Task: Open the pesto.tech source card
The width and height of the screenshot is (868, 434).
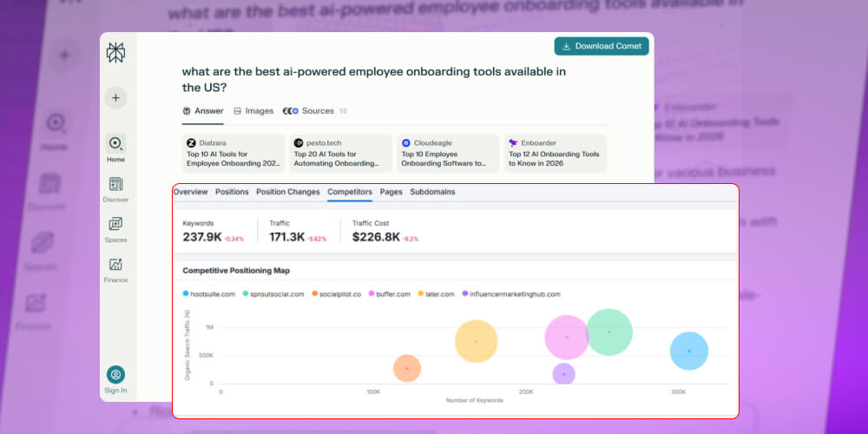Action: 340,154
